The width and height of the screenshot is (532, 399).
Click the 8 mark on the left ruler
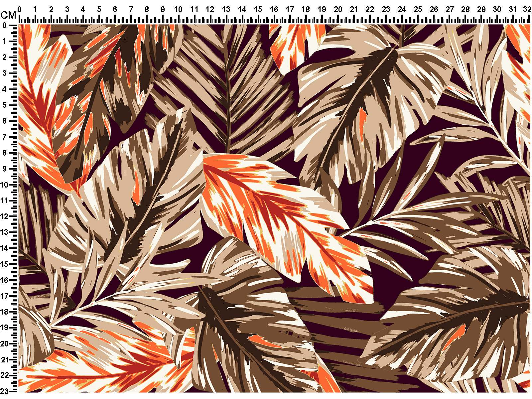(x=4, y=153)
